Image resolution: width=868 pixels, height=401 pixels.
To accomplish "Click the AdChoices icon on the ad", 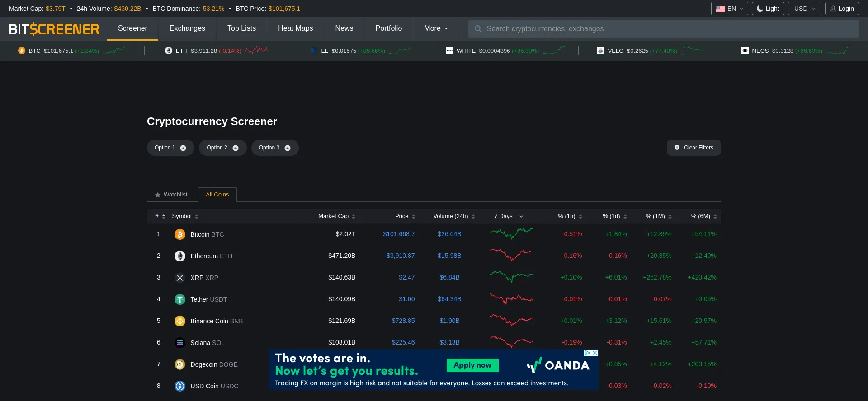I will click(x=588, y=353).
